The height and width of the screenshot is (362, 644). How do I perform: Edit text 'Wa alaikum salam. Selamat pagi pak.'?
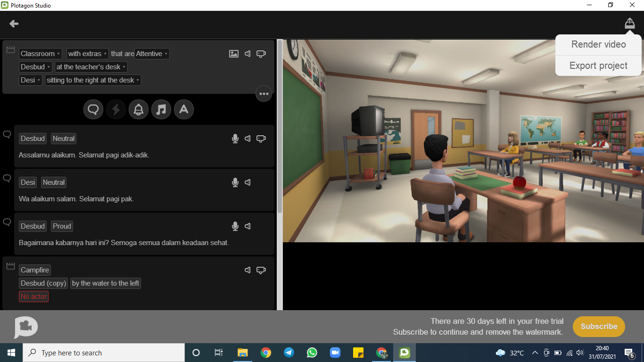tap(76, 199)
